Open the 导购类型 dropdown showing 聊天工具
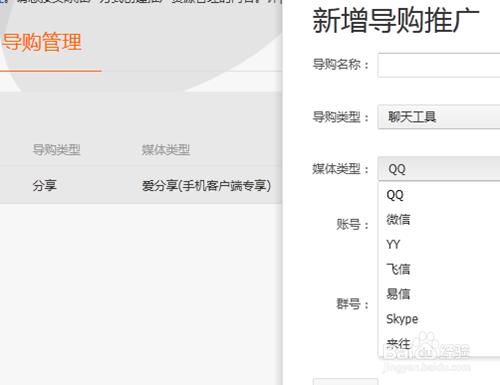Image resolution: width=500 pixels, height=385 pixels. click(x=439, y=117)
